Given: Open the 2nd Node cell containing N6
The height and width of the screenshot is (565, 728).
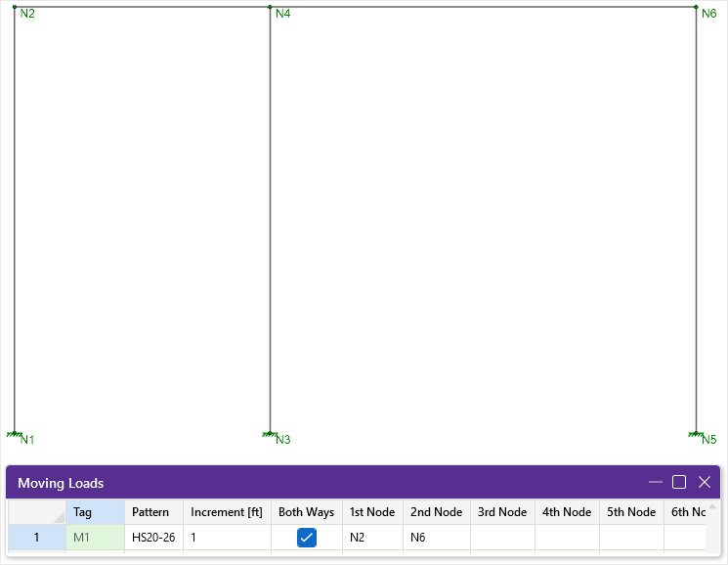Looking at the screenshot, I should point(437,538).
